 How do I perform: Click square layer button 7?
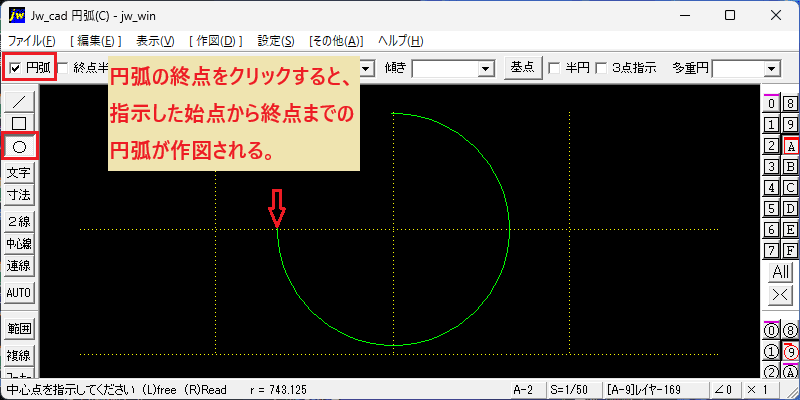(x=771, y=251)
